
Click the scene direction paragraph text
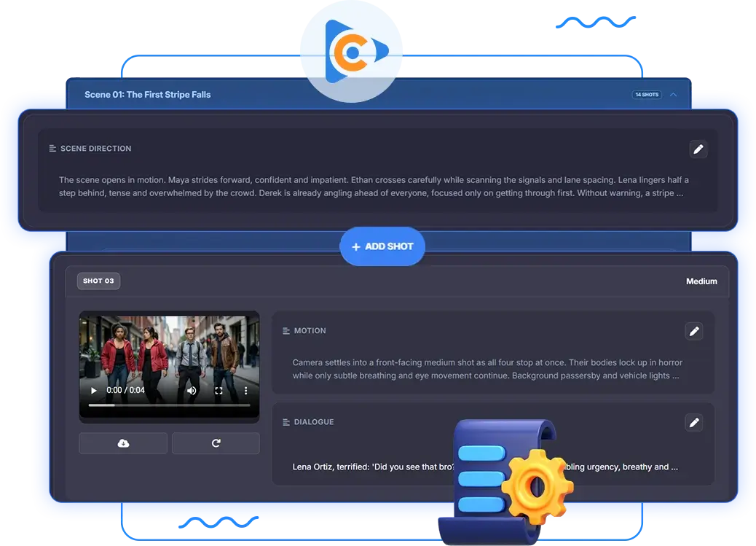click(374, 187)
